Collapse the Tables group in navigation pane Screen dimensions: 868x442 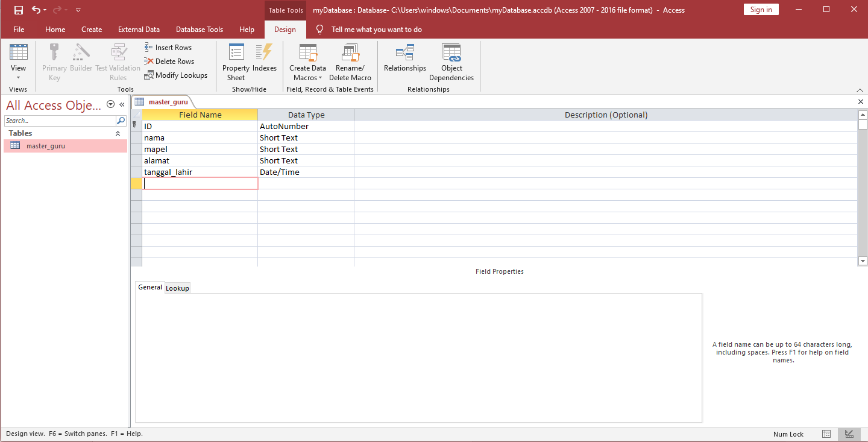pyautogui.click(x=118, y=133)
